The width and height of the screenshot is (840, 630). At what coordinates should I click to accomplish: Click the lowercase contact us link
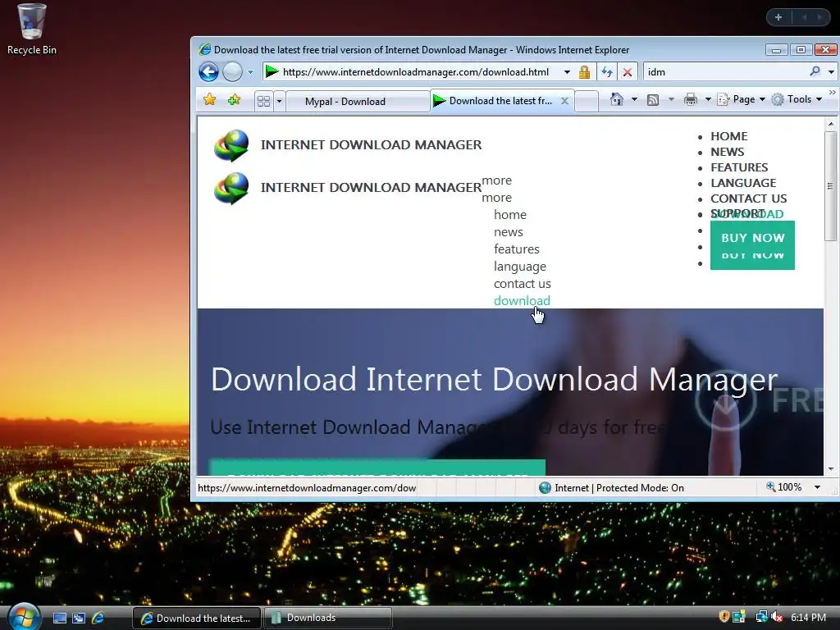pyautogui.click(x=522, y=283)
